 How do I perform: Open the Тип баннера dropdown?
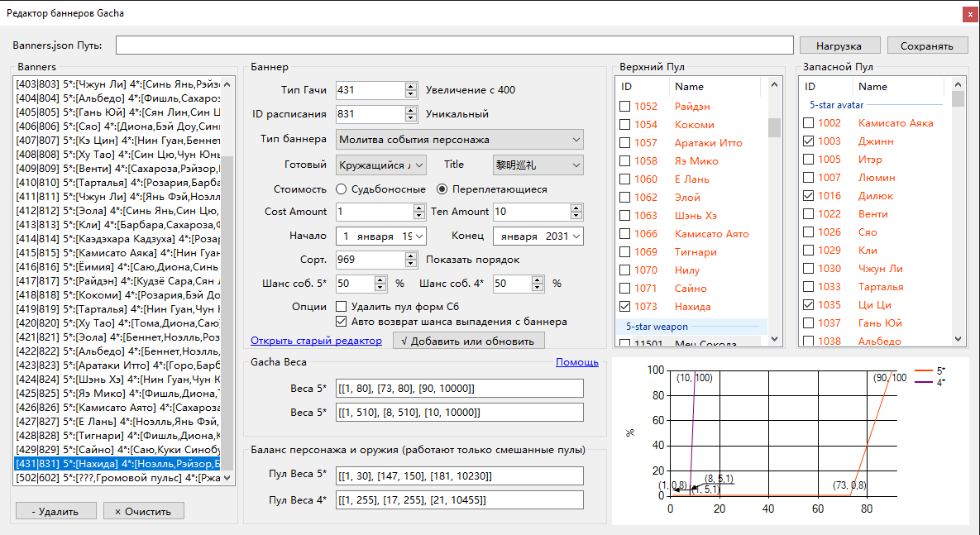click(x=459, y=140)
